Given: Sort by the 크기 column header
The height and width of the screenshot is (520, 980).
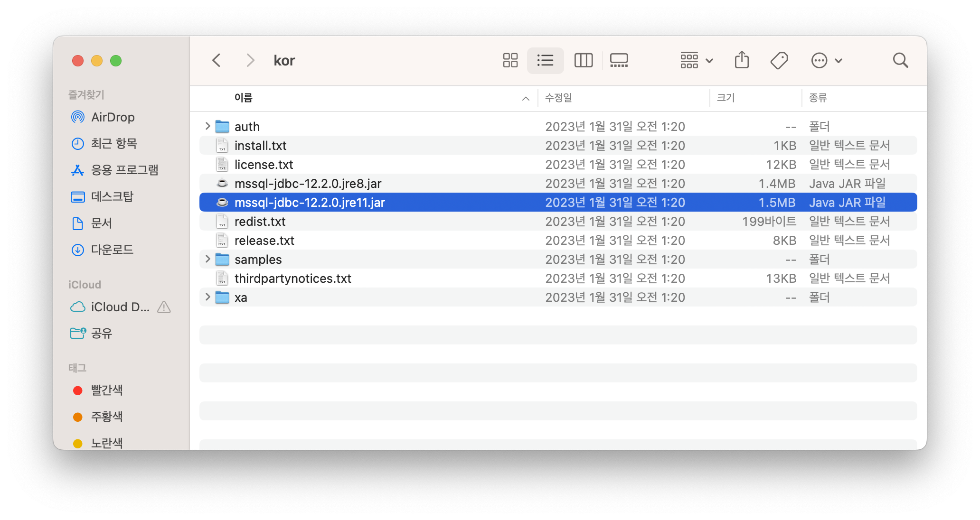Looking at the screenshot, I should click(x=726, y=98).
